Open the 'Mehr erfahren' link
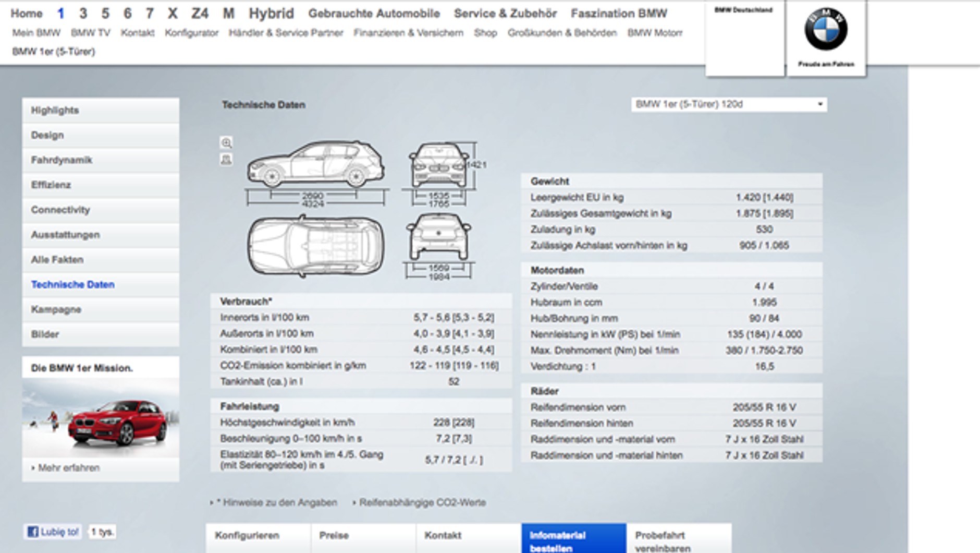 tap(68, 468)
